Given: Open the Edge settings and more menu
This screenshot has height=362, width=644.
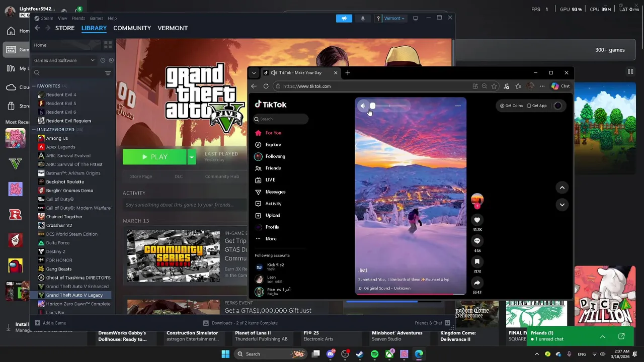Looking at the screenshot, I should tap(542, 86).
